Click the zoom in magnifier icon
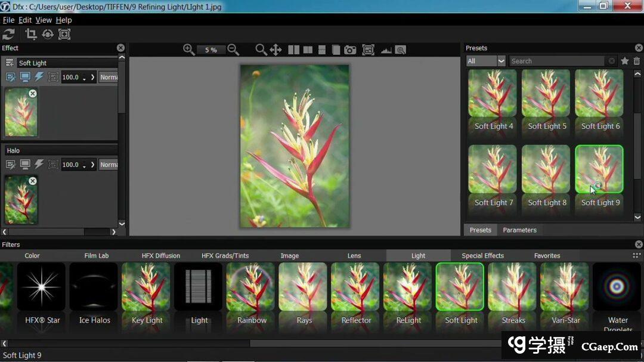 point(189,49)
